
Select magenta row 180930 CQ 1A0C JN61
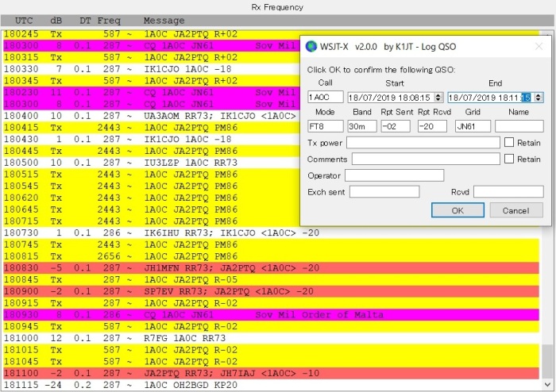[272, 314]
